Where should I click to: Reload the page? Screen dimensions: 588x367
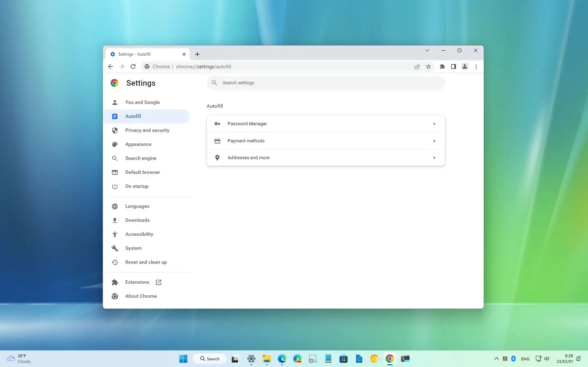point(133,66)
